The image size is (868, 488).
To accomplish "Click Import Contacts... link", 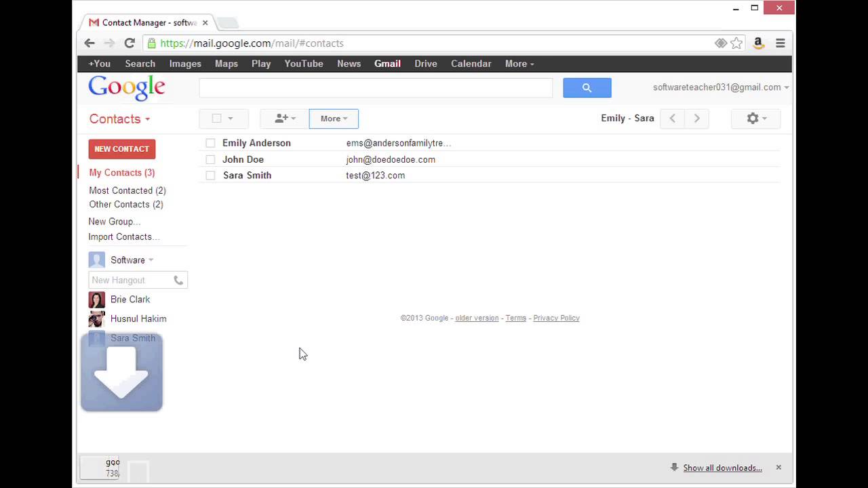I will (x=124, y=237).
